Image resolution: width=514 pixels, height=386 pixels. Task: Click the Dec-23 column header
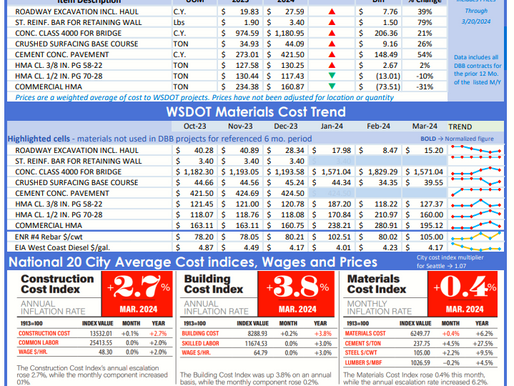pyautogui.click(x=286, y=126)
